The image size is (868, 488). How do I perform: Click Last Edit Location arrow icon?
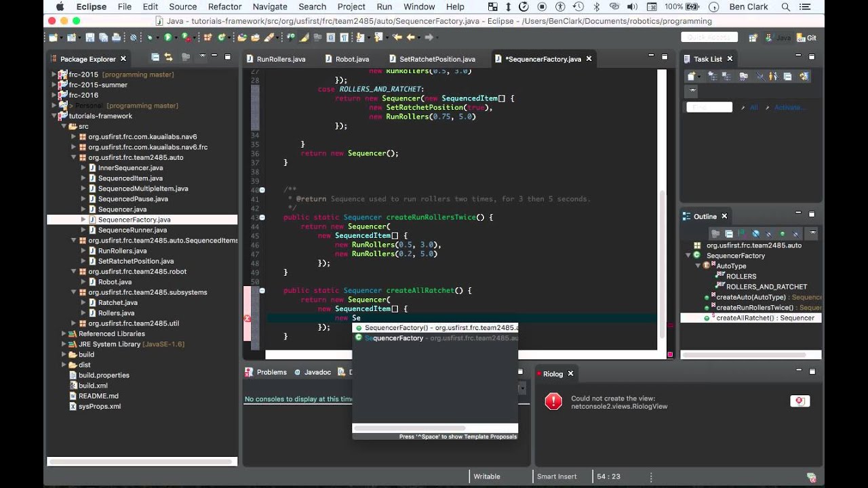click(x=397, y=37)
